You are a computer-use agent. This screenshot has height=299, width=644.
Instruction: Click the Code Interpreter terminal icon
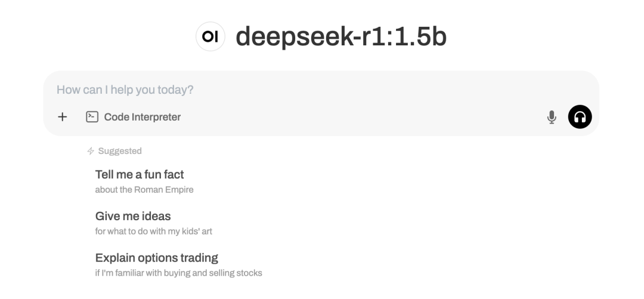92,117
